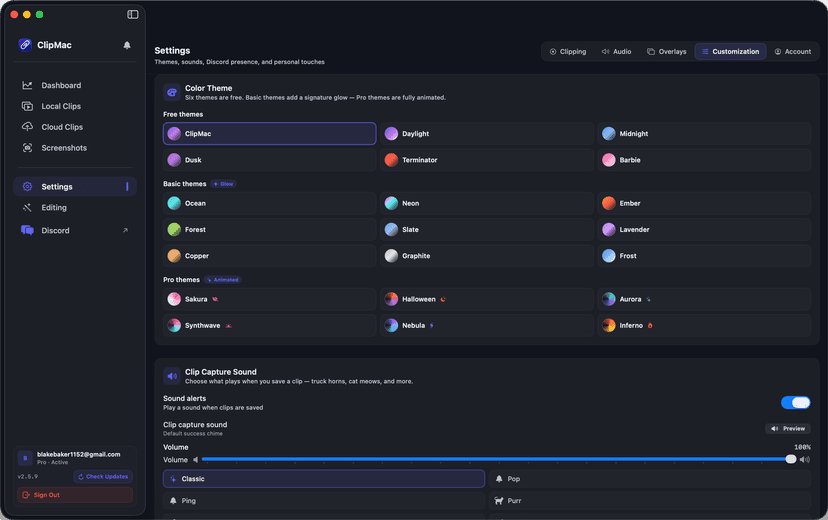Screen dimensions: 828x520
Task: Apply the Aurora pro theme
Action: [x=704, y=299]
